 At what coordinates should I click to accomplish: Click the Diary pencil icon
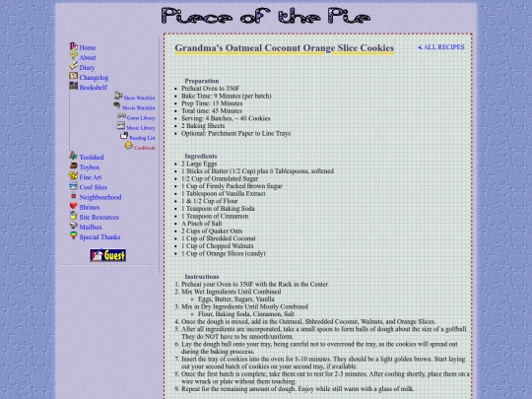point(73,66)
